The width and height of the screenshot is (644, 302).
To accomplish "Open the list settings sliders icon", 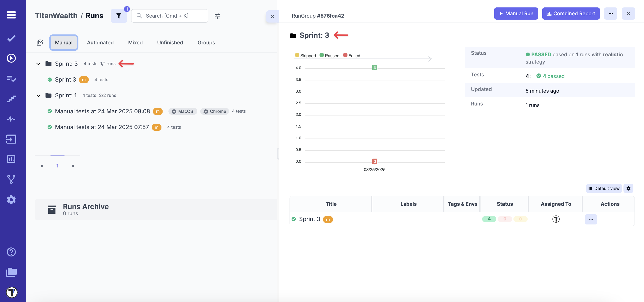I will point(217,16).
